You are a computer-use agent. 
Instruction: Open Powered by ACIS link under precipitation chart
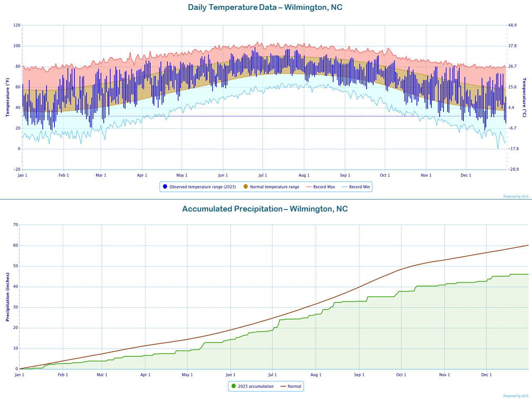point(515,396)
